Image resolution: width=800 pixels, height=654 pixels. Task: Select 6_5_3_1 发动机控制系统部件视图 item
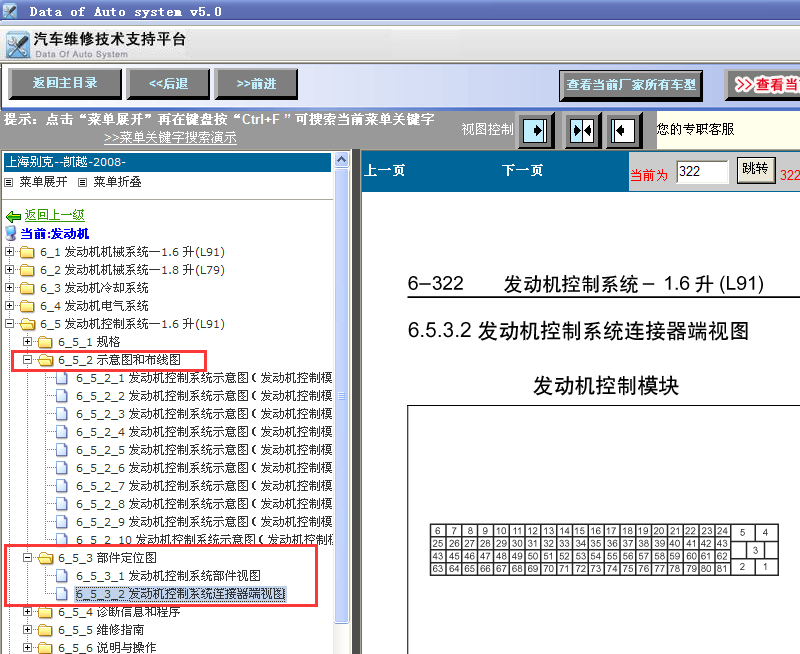[168, 576]
